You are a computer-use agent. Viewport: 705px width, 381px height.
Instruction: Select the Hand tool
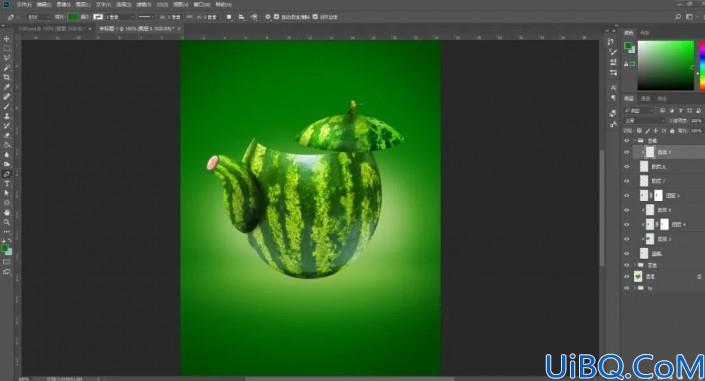[6, 212]
